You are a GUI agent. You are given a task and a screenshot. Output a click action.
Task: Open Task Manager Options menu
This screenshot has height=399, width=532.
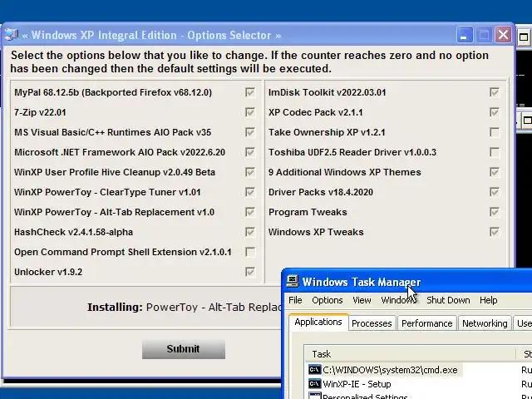point(328,300)
